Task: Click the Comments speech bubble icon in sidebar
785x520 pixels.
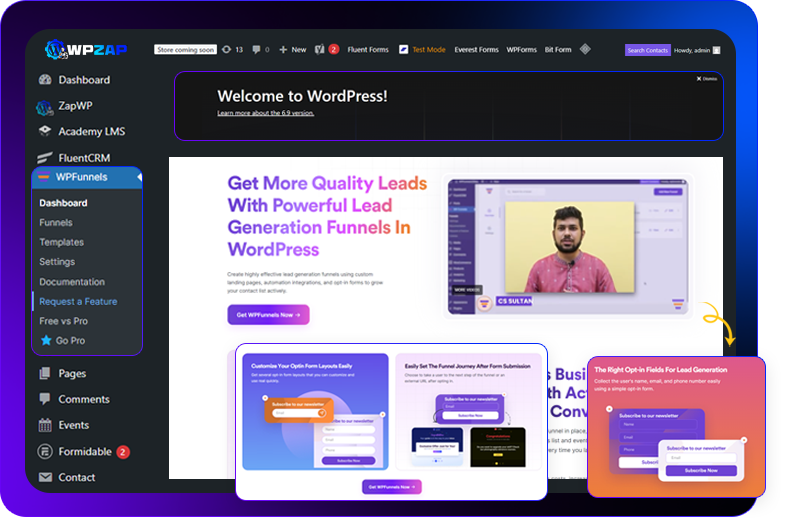Action: point(45,400)
